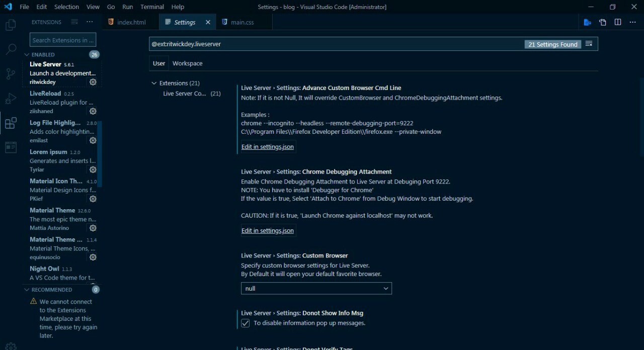Select Live Server Co... (21) tree entry

click(192, 94)
